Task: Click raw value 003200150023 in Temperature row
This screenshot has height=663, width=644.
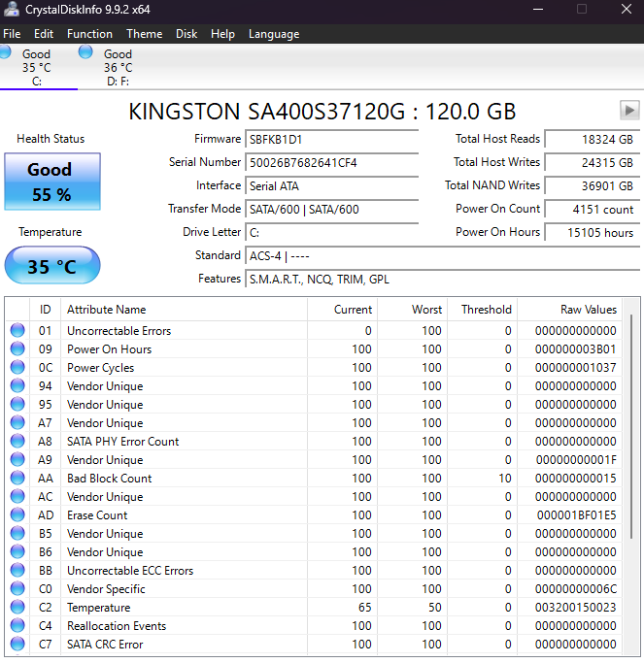Action: 575,608
